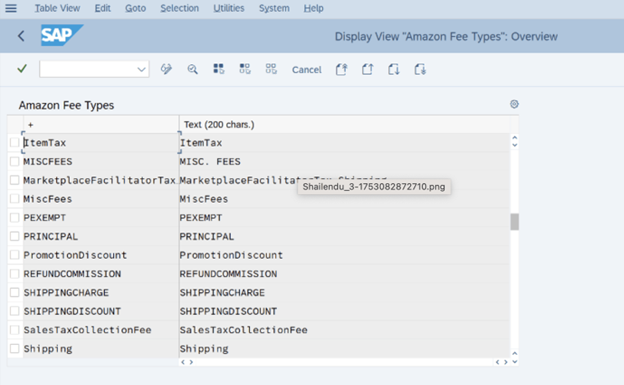
Task: Select the PRINCIPAL row checkbox
Action: [x=15, y=236]
